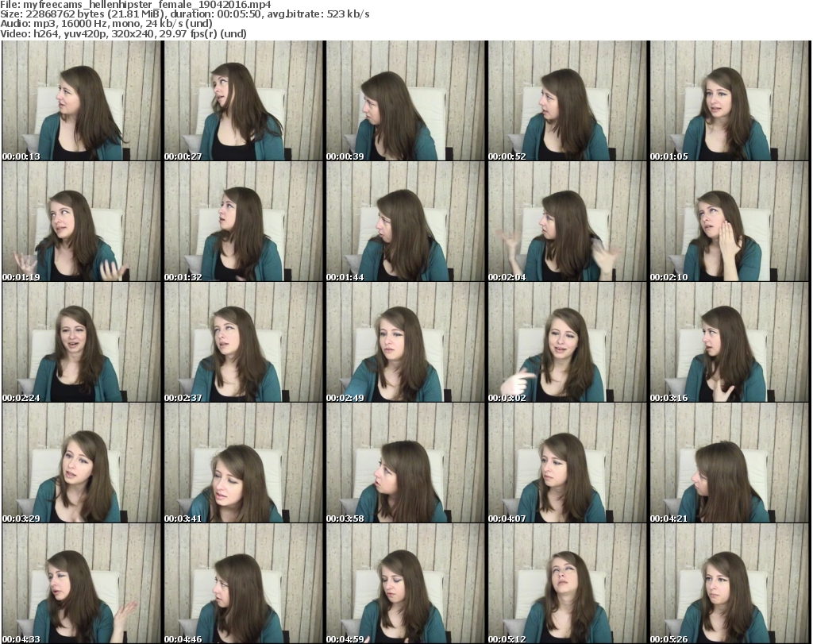Select the thumbnail frame stamped 00:00:27
Viewport: 813px width, 644px height.
pos(244,101)
